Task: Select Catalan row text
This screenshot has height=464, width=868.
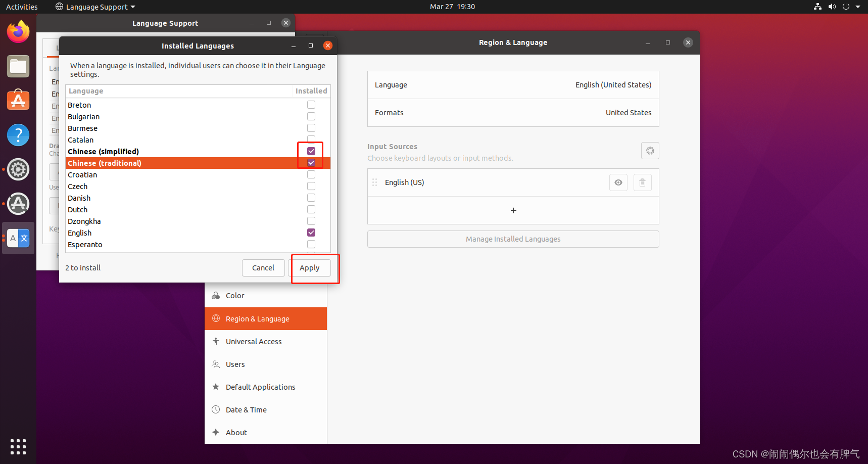Action: coord(81,140)
